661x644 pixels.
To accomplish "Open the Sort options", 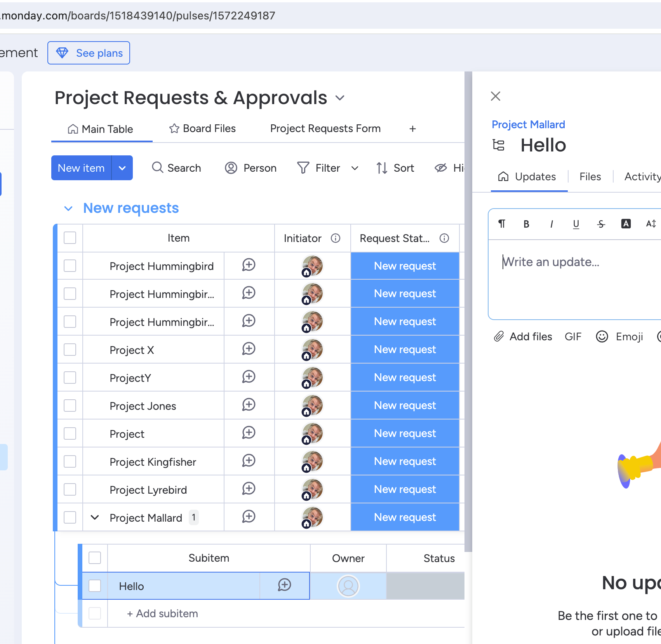I will (395, 168).
